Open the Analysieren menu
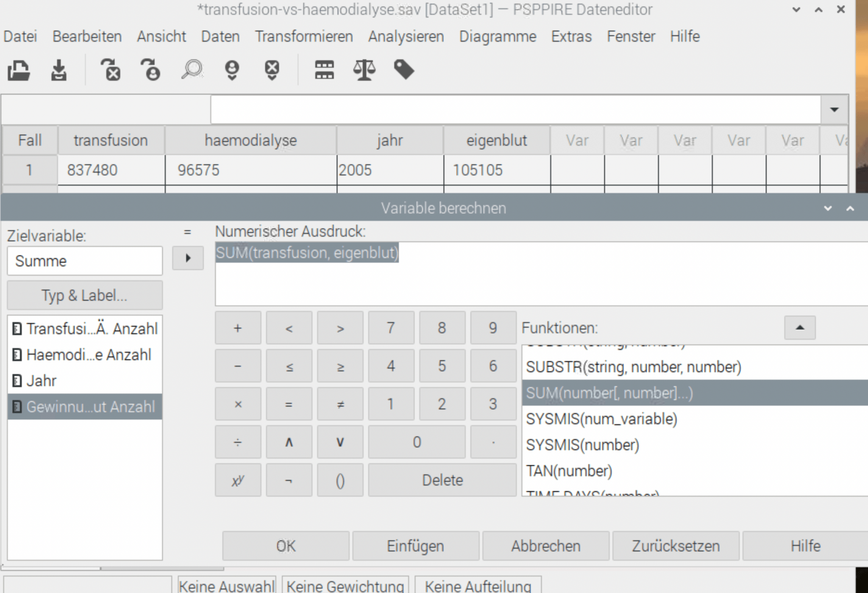This screenshot has height=593, width=868. point(406,36)
